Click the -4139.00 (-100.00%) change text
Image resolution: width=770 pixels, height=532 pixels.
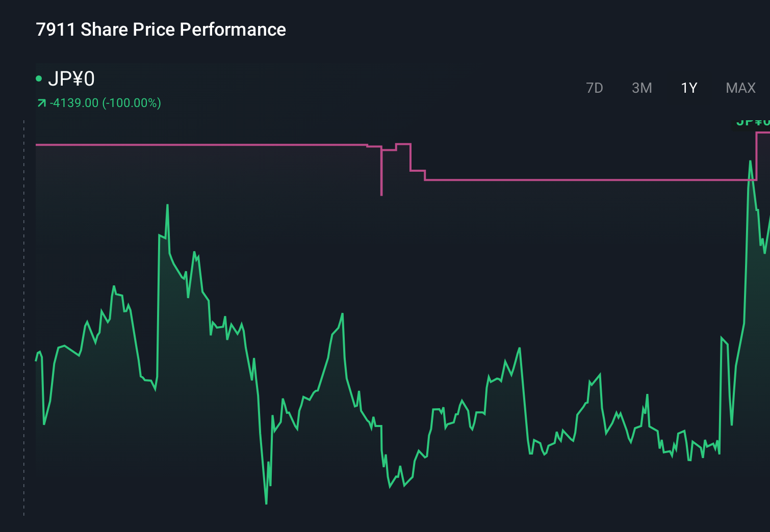[x=105, y=102]
